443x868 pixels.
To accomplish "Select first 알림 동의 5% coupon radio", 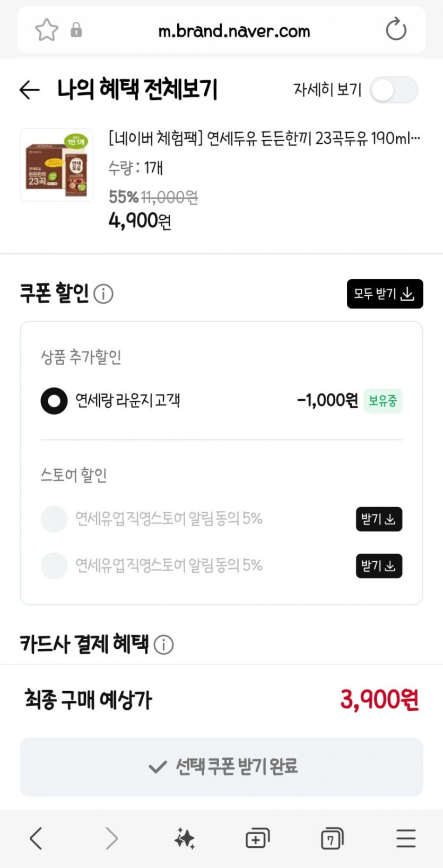I will (54, 519).
